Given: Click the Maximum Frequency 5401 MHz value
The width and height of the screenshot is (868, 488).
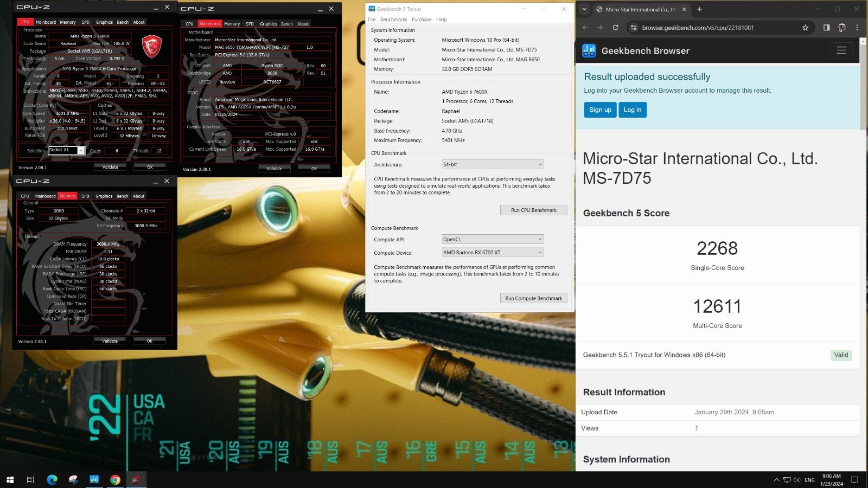Looking at the screenshot, I should pos(453,140).
